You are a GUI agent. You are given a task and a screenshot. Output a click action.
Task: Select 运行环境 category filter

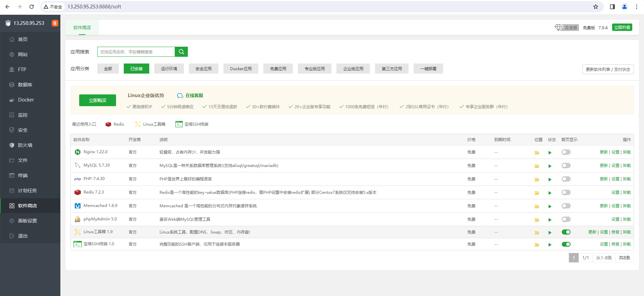169,69
